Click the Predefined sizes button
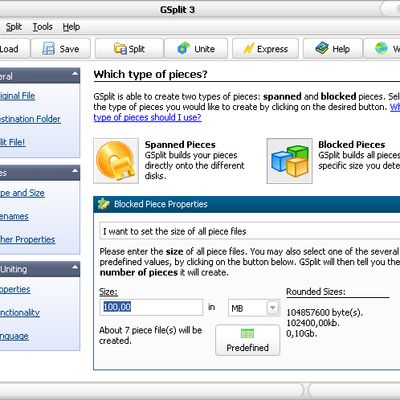The height and width of the screenshot is (400, 400). pos(247,340)
